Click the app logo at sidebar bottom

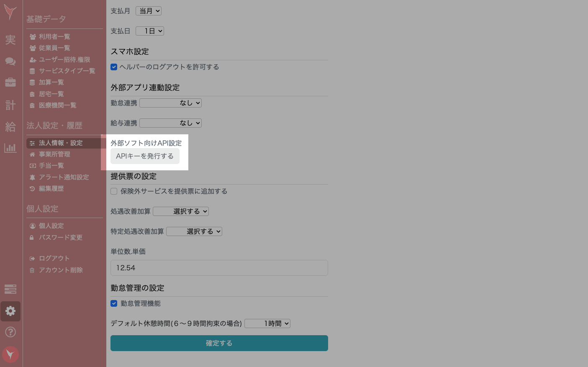10,354
